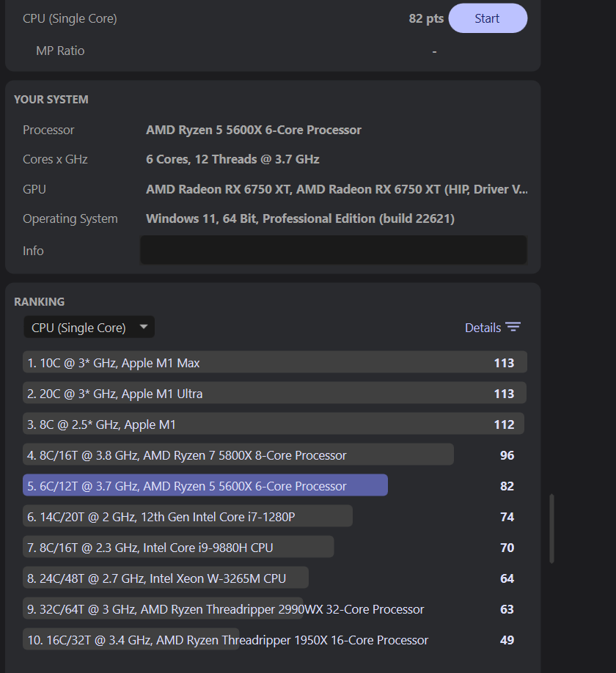Click the Details filter lines icon
The width and height of the screenshot is (616, 673).
[513, 327]
